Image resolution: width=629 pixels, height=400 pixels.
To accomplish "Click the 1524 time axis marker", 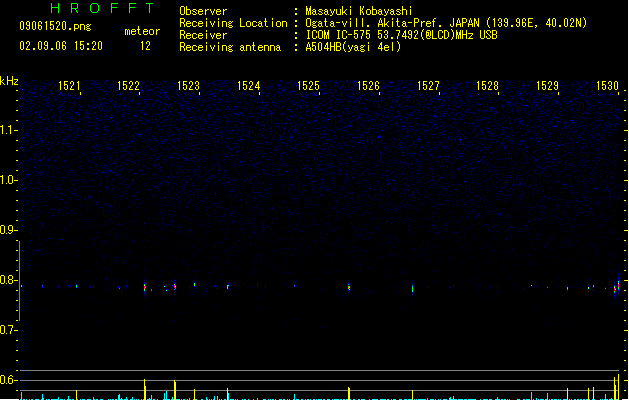I will pyautogui.click(x=248, y=86).
